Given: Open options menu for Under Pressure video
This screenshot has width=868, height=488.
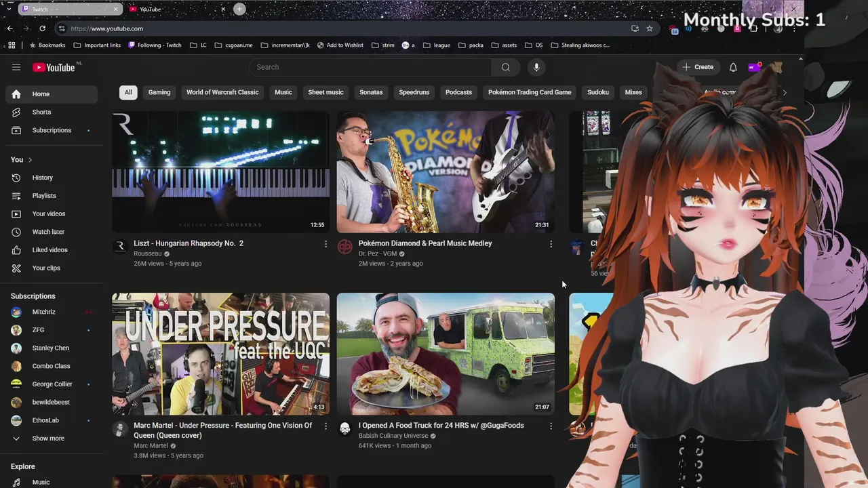Looking at the screenshot, I should pyautogui.click(x=325, y=426).
